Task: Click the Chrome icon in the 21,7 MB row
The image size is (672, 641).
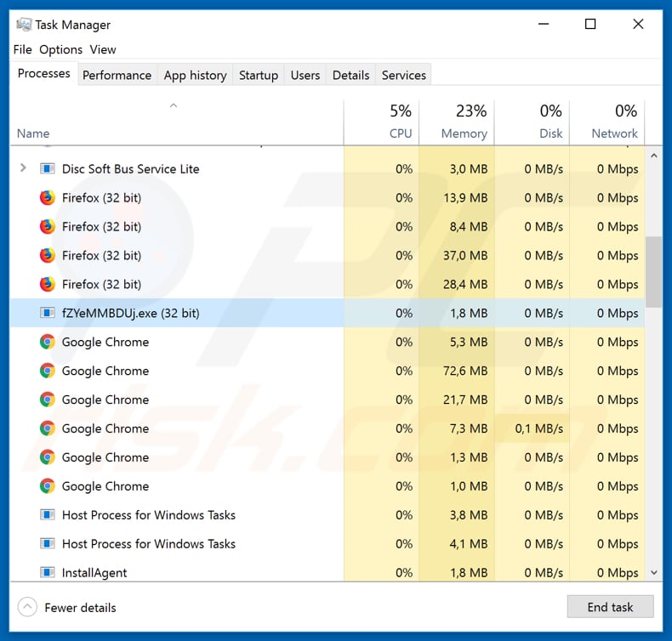Action: point(47,400)
